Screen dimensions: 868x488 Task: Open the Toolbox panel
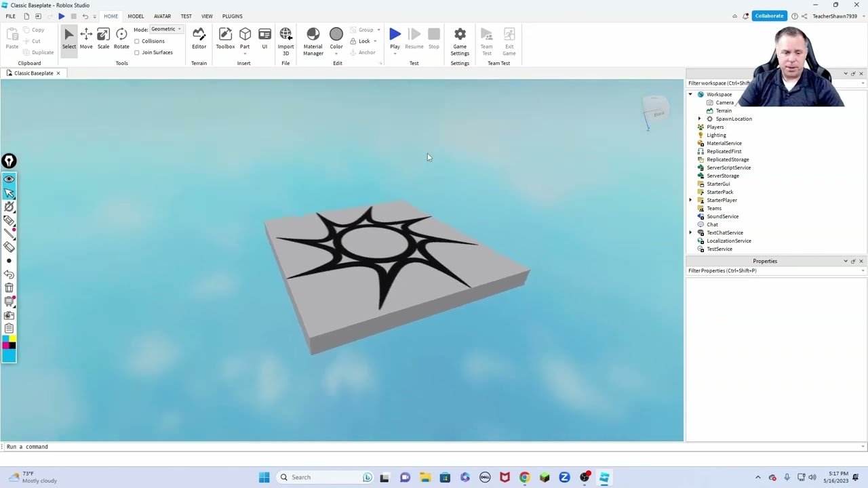click(x=225, y=39)
